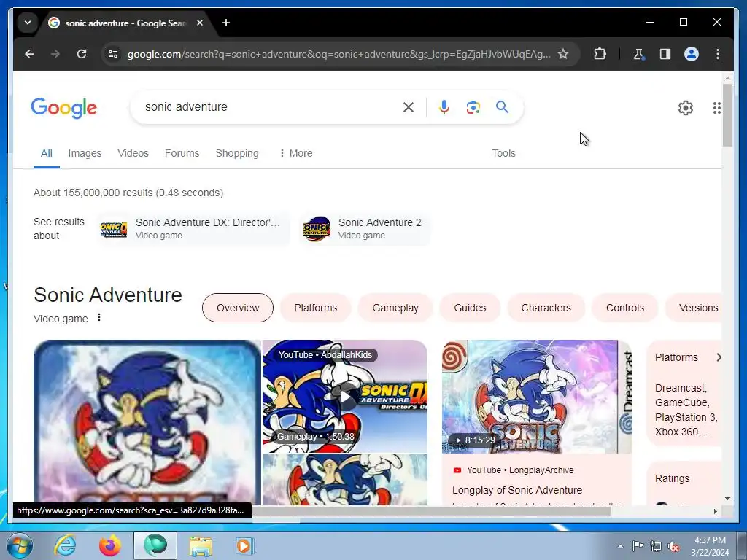Image resolution: width=747 pixels, height=560 pixels.
Task: Open the tab search dropdown arrow
Action: (28, 23)
